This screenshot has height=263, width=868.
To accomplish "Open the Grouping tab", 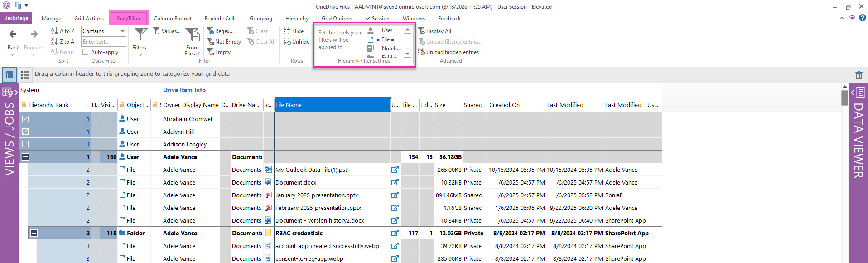I will pyautogui.click(x=260, y=19).
